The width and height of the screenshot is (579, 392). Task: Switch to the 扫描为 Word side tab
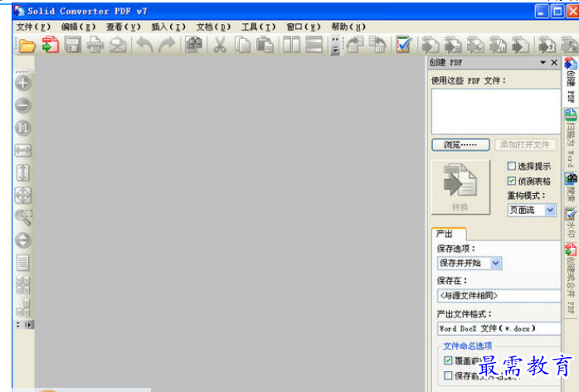(x=571, y=138)
